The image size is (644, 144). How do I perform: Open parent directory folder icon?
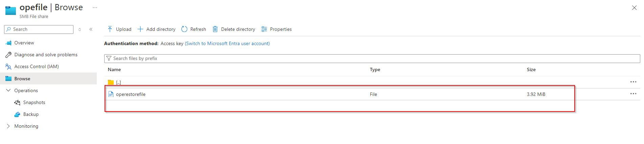tap(111, 82)
